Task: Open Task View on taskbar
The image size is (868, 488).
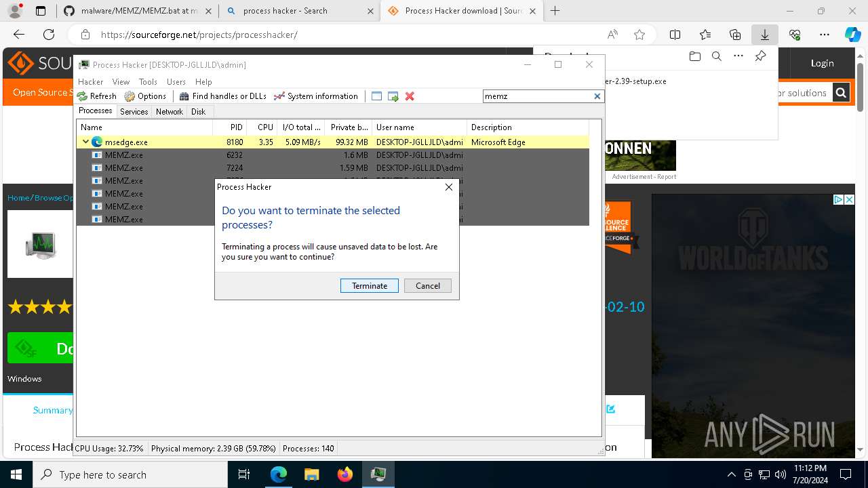Action: 244,474
